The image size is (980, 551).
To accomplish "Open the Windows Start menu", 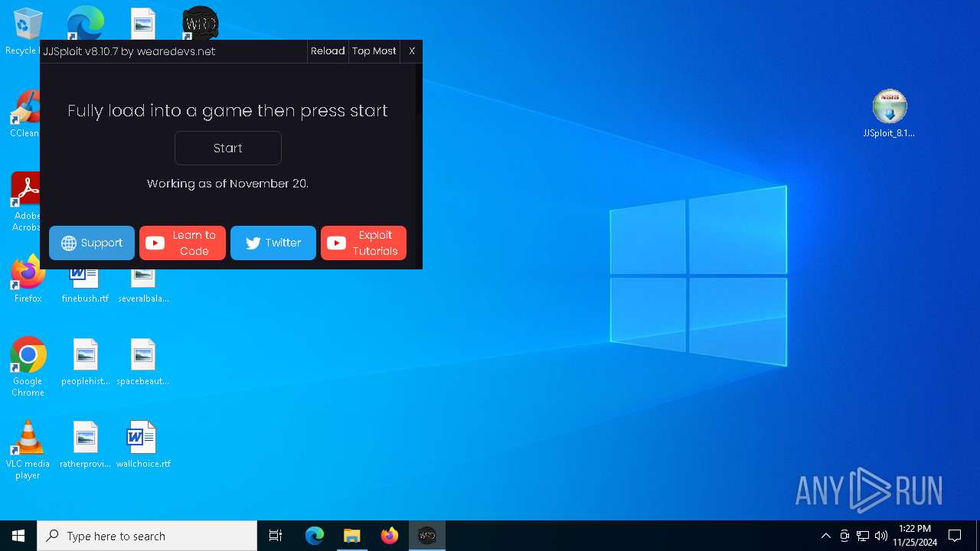I will pos(18,536).
